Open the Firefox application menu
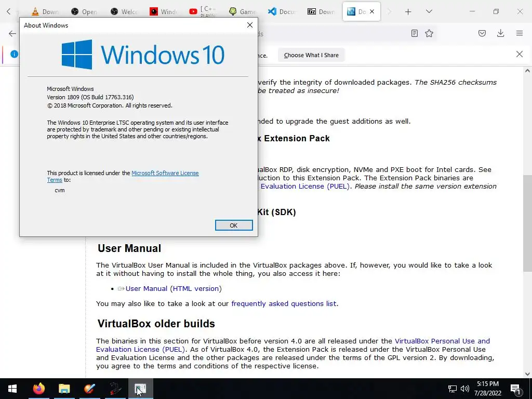 pos(520,33)
